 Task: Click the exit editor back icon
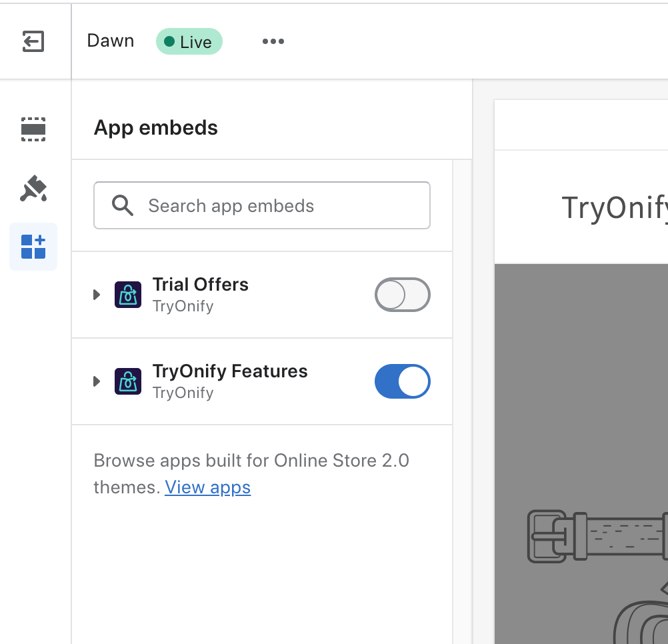(33, 41)
